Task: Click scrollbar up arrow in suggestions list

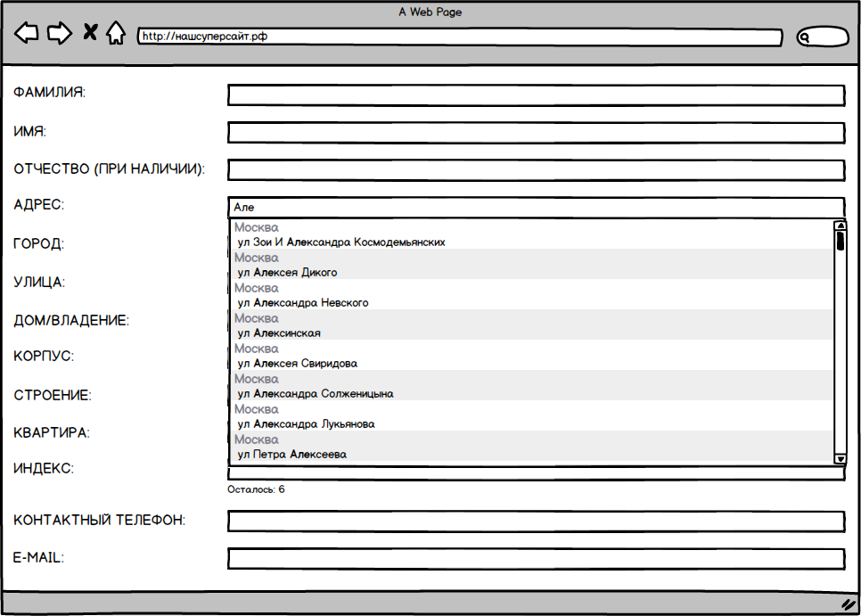Action: point(840,226)
